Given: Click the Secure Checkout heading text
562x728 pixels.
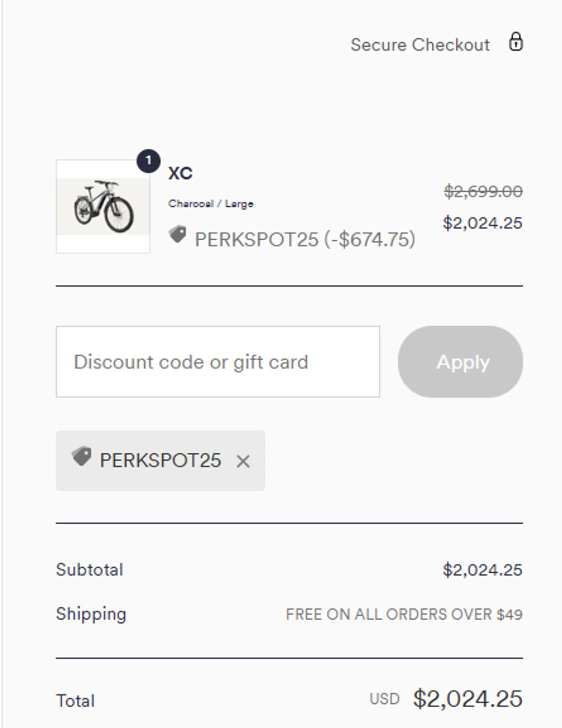Looking at the screenshot, I should click(x=420, y=45).
